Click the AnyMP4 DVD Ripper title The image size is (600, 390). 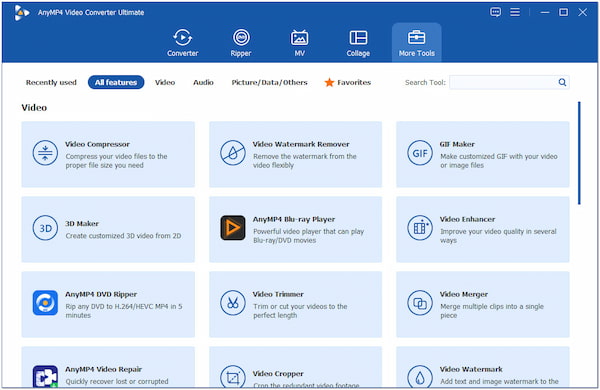(101, 294)
